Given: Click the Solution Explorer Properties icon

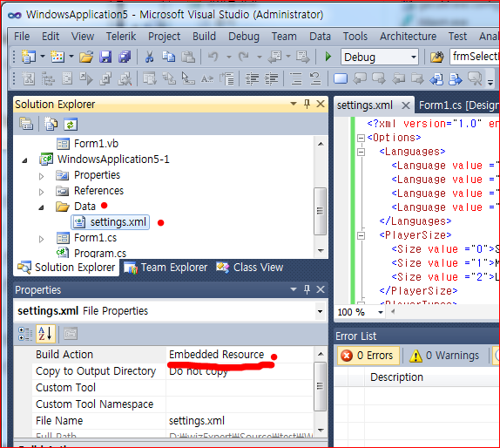Looking at the screenshot, I should point(26,124).
